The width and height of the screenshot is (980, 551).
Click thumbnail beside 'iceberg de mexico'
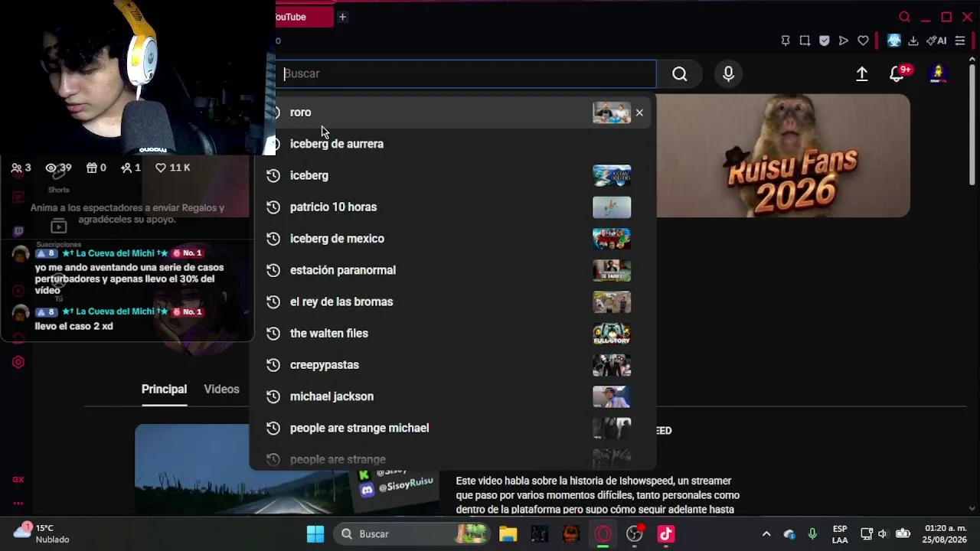[612, 239]
